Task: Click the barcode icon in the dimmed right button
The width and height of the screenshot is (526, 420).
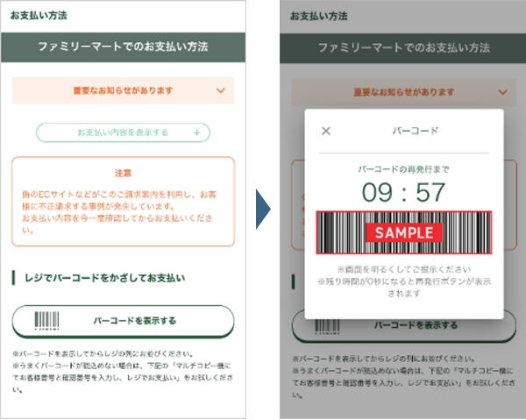Action: pos(326,325)
